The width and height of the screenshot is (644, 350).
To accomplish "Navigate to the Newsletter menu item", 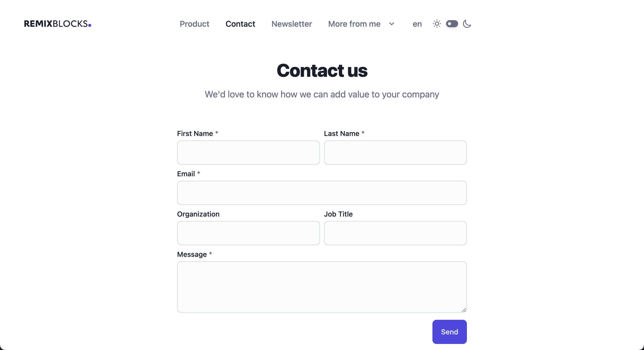I will click(x=292, y=24).
